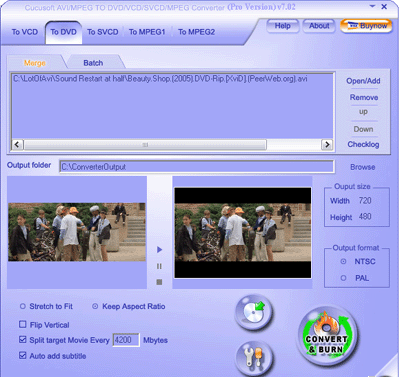Switch to the To VCD tab

pyautogui.click(x=25, y=32)
